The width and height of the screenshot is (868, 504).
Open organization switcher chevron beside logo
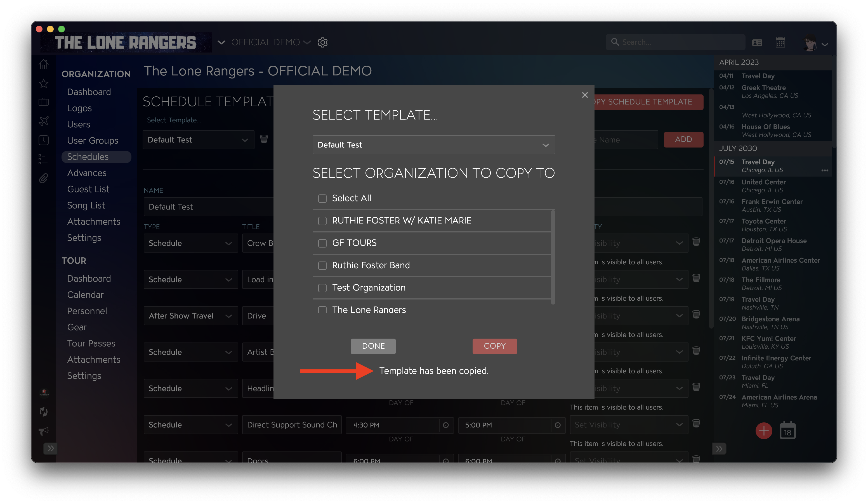[x=221, y=42]
